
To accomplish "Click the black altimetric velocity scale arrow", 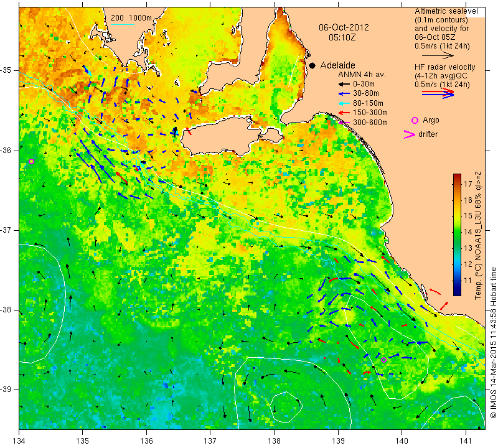I will 438,56.
